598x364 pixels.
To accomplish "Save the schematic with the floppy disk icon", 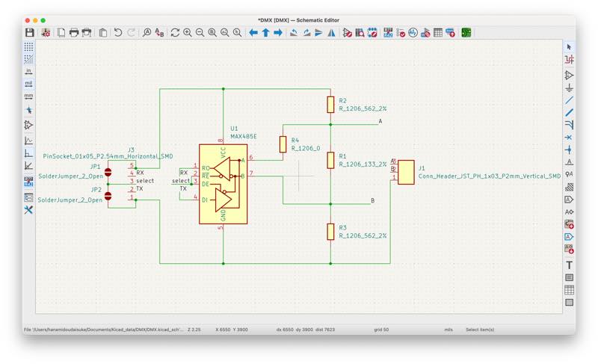I will pyautogui.click(x=29, y=32).
